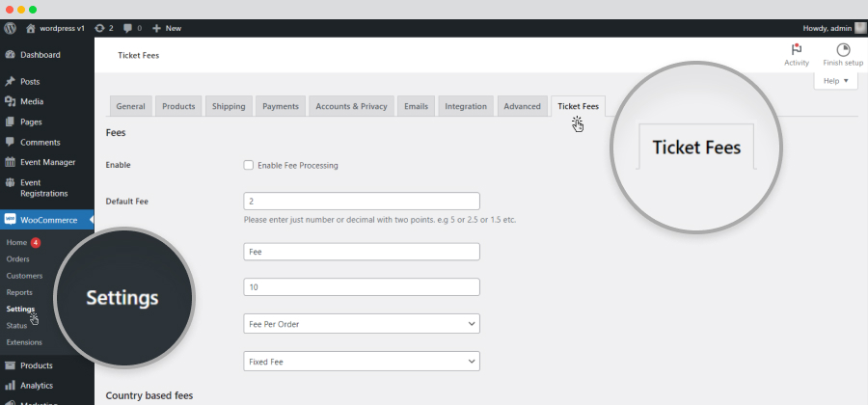Image resolution: width=868 pixels, height=405 pixels.
Task: Switch to the Products settings tab
Action: (178, 106)
